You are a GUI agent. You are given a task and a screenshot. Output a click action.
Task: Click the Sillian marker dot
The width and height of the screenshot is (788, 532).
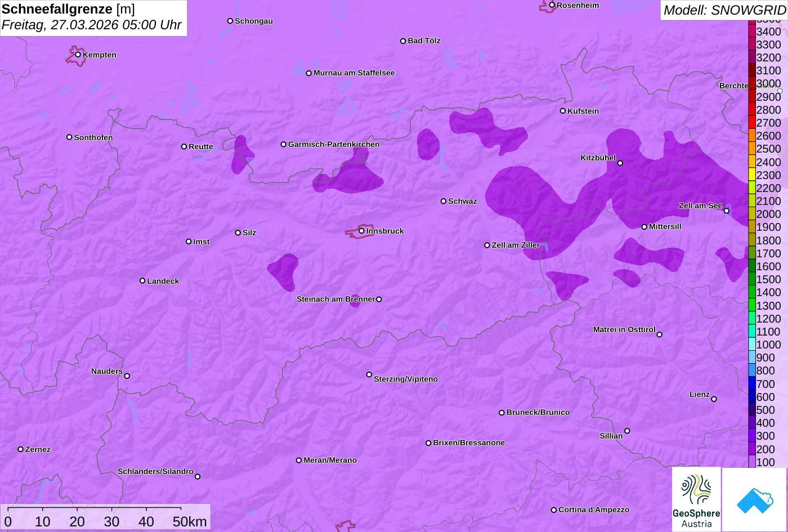point(627,431)
